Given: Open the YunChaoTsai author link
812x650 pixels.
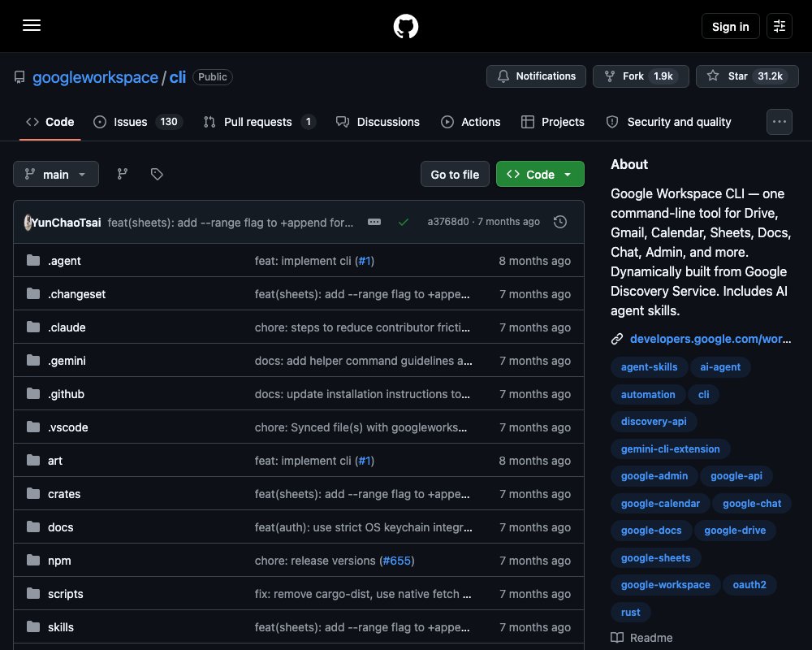Looking at the screenshot, I should 67,223.
